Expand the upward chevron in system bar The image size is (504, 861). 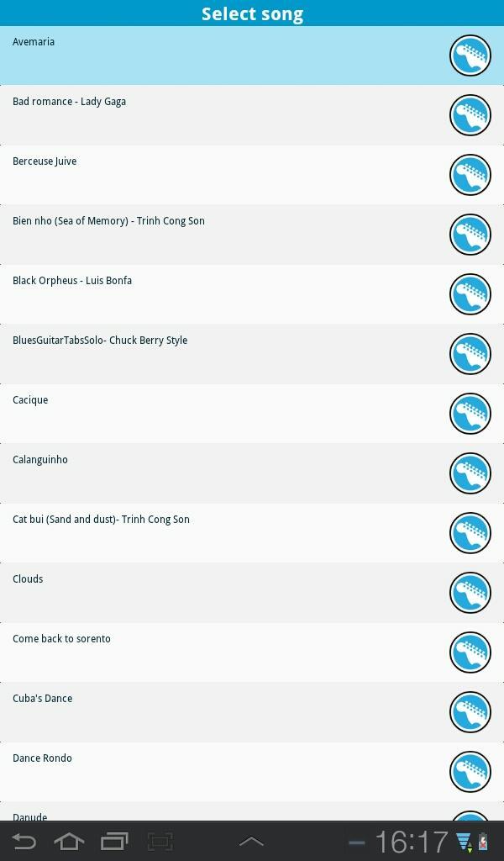point(252,841)
